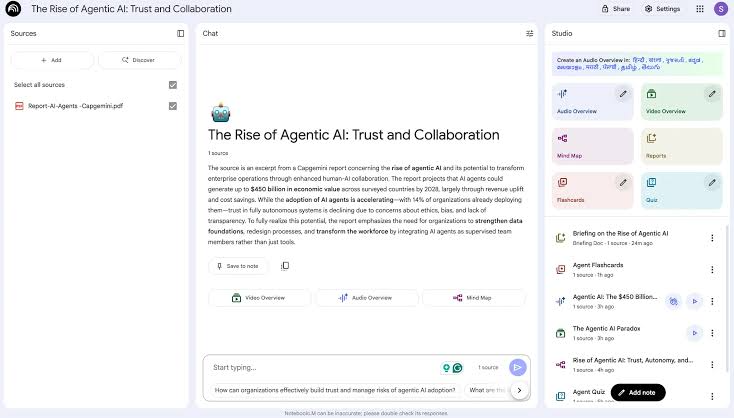Open the user account avatar
The height and width of the screenshot is (418, 734).
click(x=720, y=8)
